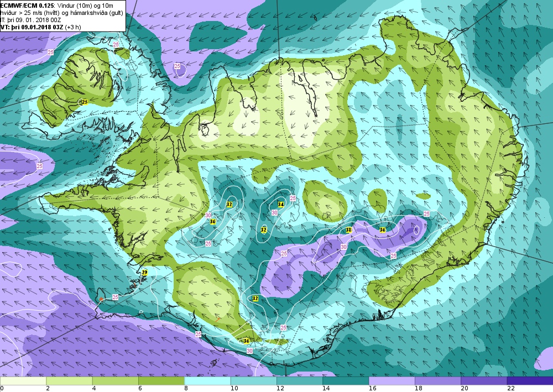Click the legend scale value 6
Viewport: 553px width, 392px height.
140,389
